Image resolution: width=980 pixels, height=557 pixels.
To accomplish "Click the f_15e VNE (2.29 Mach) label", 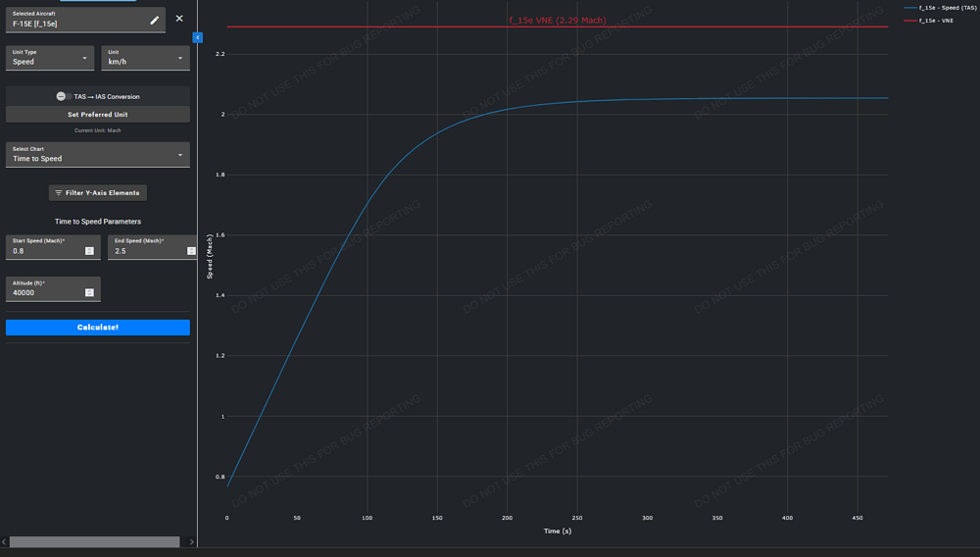I will coord(558,20).
